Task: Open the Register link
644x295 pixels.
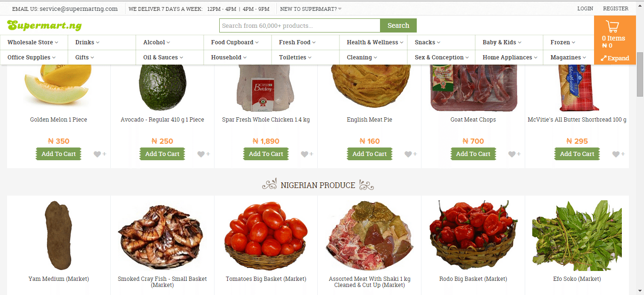Action: 616,9
